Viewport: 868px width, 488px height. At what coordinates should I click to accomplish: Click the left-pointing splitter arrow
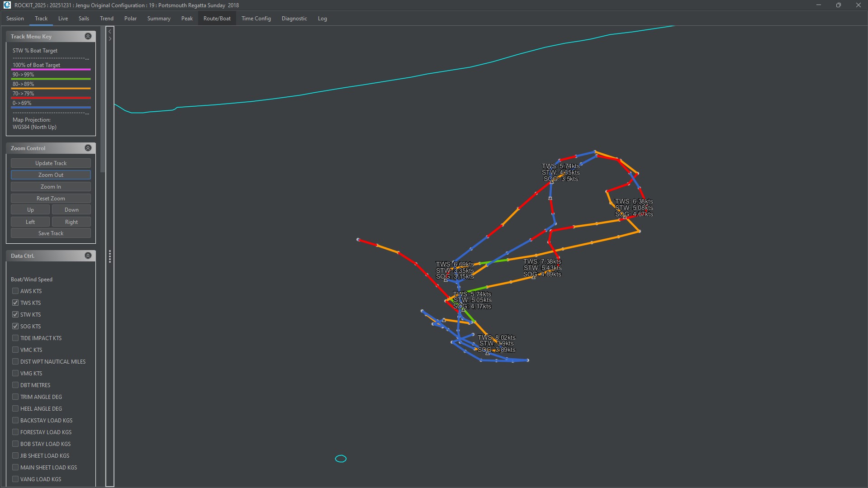pos(110,32)
